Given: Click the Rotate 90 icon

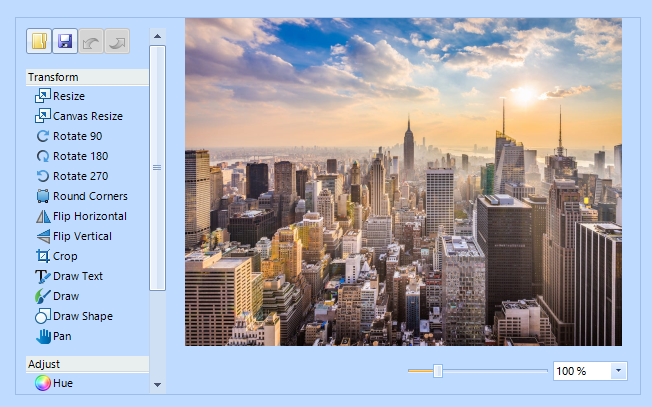Looking at the screenshot, I should [x=43, y=136].
